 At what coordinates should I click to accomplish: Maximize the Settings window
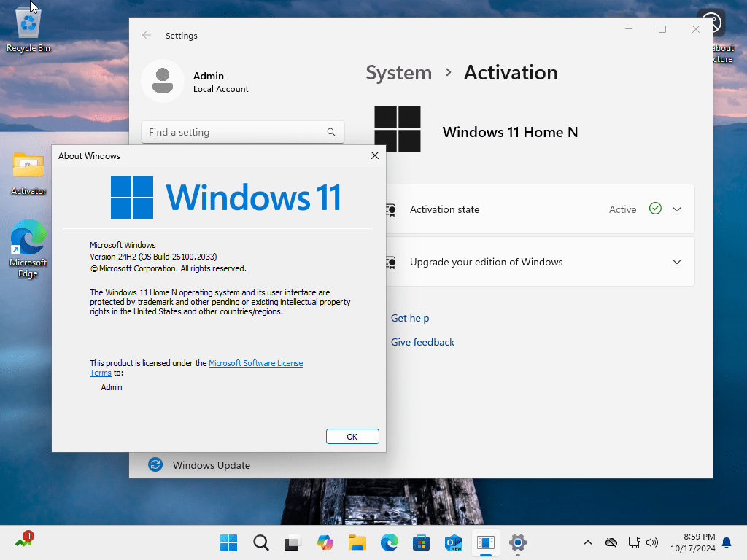coord(662,29)
